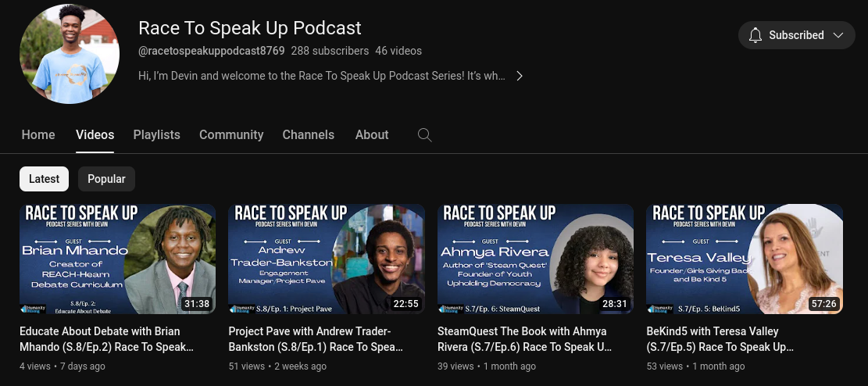Open the Brian Mhando video thumbnail
The height and width of the screenshot is (386, 868).
117,259
